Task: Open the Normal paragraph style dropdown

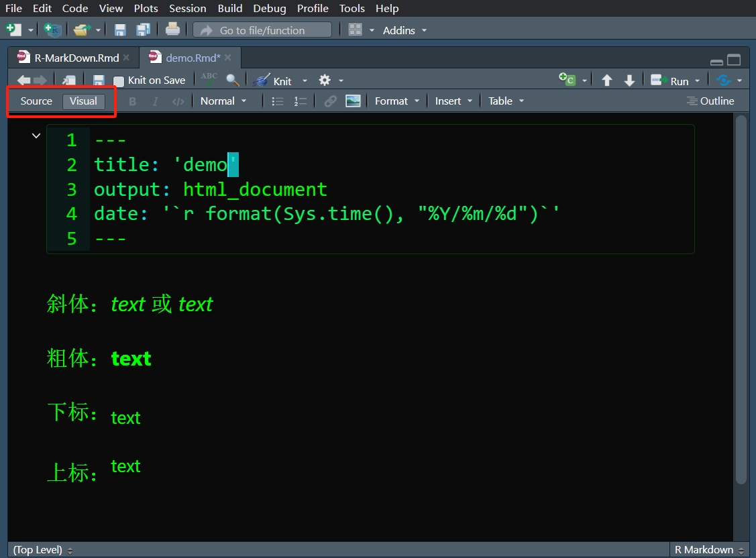Action: pyautogui.click(x=223, y=101)
